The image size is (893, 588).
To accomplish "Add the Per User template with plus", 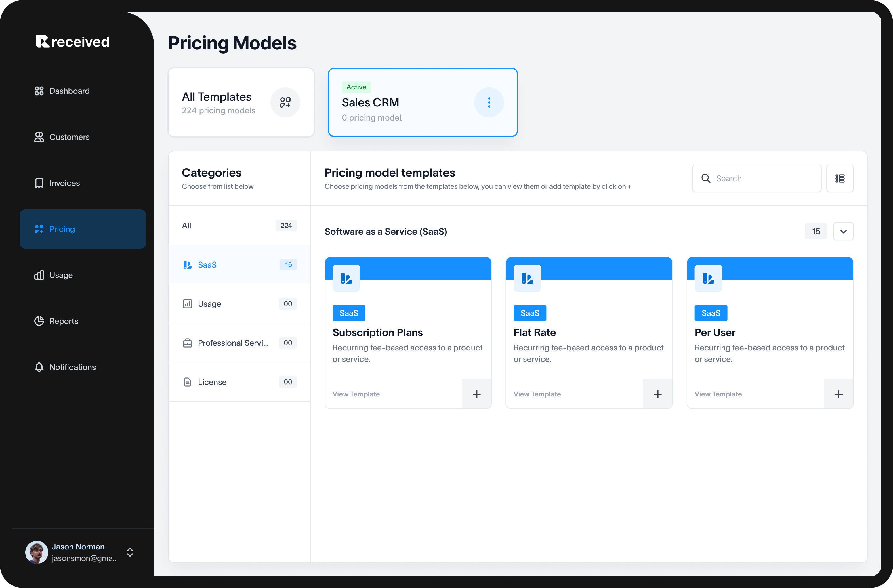I will click(x=839, y=394).
